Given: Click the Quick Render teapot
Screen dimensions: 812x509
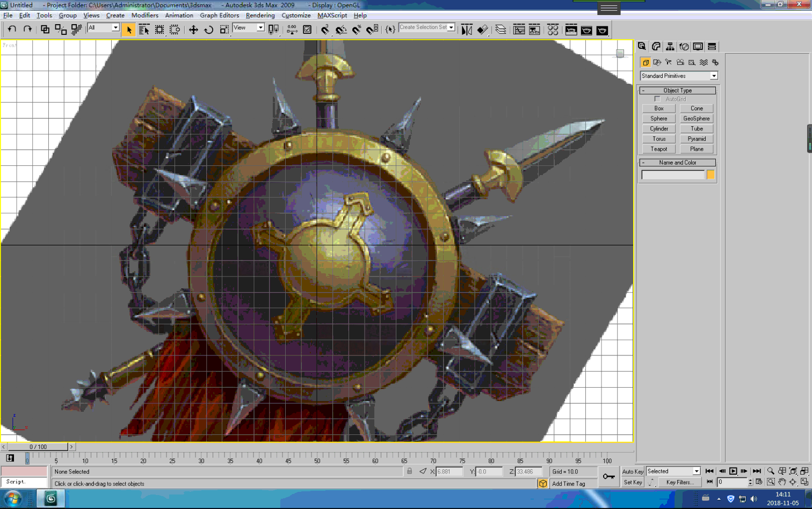Looking at the screenshot, I should 602,30.
